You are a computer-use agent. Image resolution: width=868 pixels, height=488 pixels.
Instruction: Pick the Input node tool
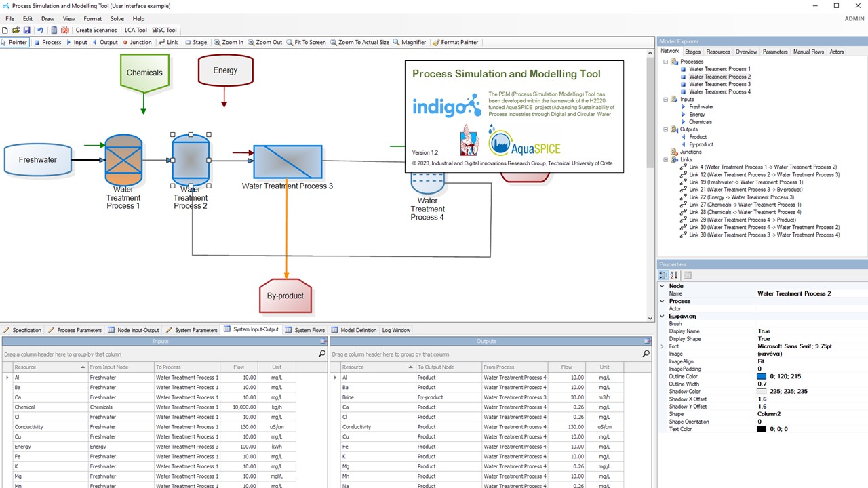pos(77,42)
